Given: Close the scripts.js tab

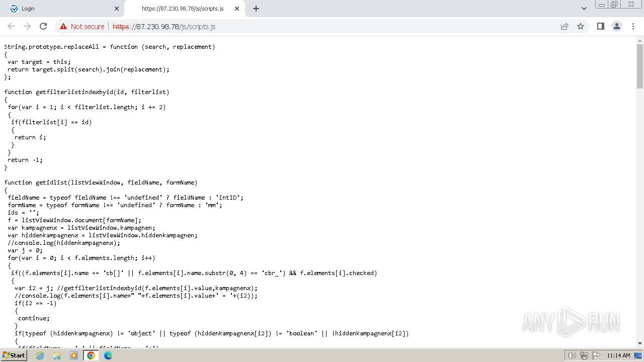Looking at the screenshot, I should click(x=237, y=9).
